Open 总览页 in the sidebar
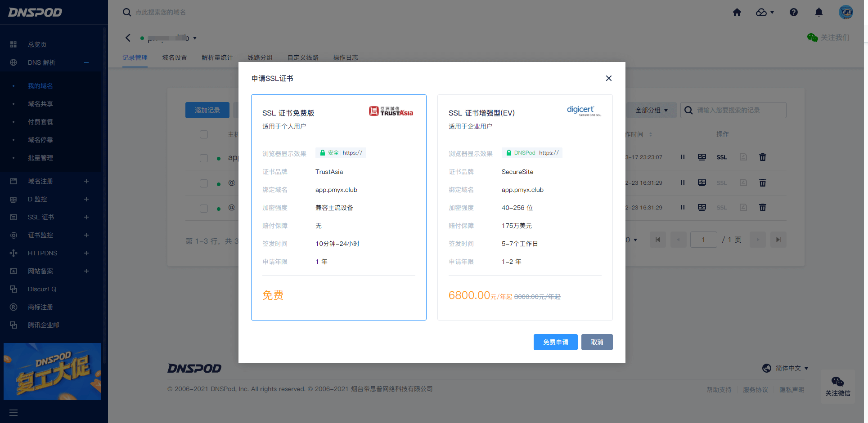The height and width of the screenshot is (423, 868). (x=37, y=45)
